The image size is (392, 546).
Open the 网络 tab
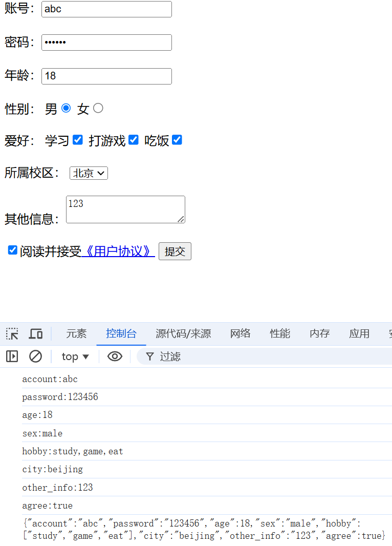click(x=241, y=333)
